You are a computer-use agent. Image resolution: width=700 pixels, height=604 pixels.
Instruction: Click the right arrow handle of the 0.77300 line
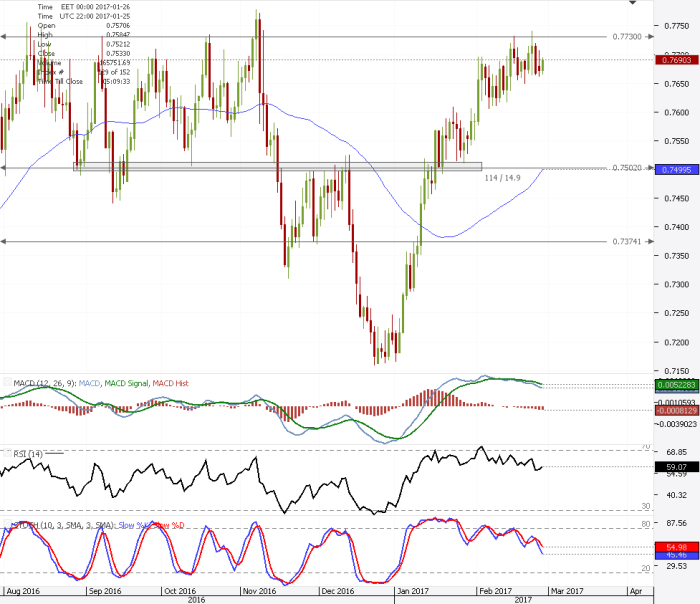pyautogui.click(x=650, y=37)
